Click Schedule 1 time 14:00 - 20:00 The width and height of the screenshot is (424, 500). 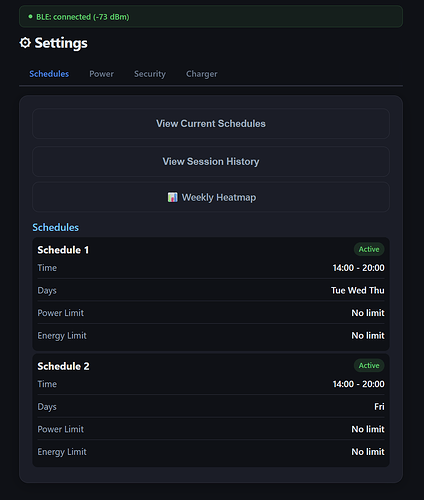[x=358, y=268]
